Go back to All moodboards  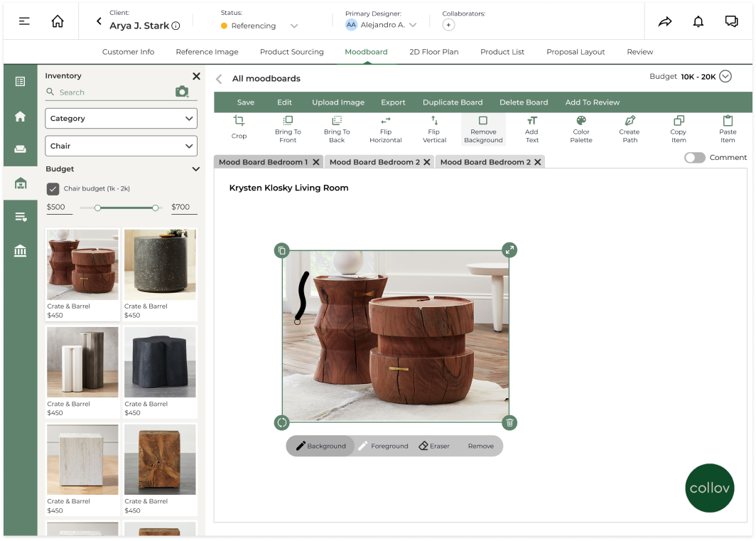pos(220,79)
